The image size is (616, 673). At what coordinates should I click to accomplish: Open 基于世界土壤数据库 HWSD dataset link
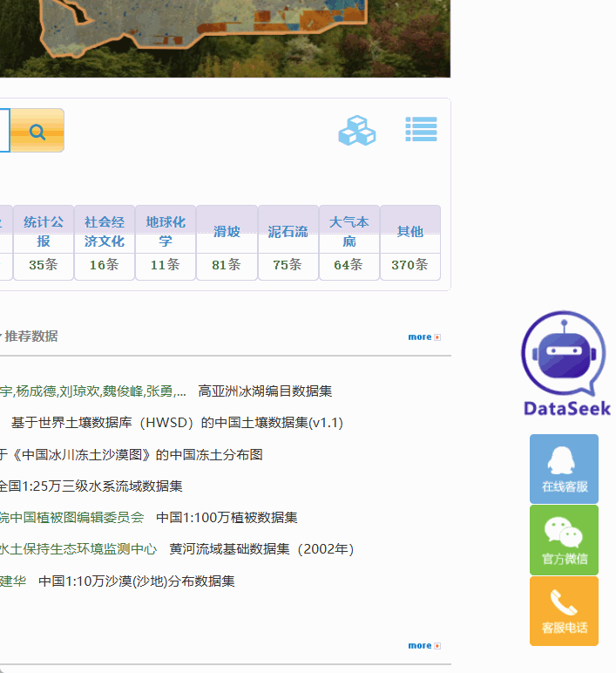177,423
